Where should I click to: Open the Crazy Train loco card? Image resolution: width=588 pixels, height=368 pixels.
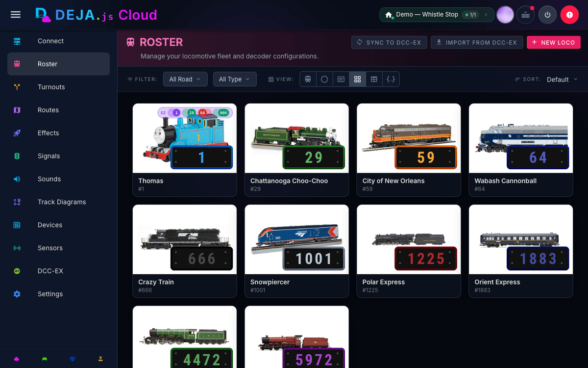(185, 251)
